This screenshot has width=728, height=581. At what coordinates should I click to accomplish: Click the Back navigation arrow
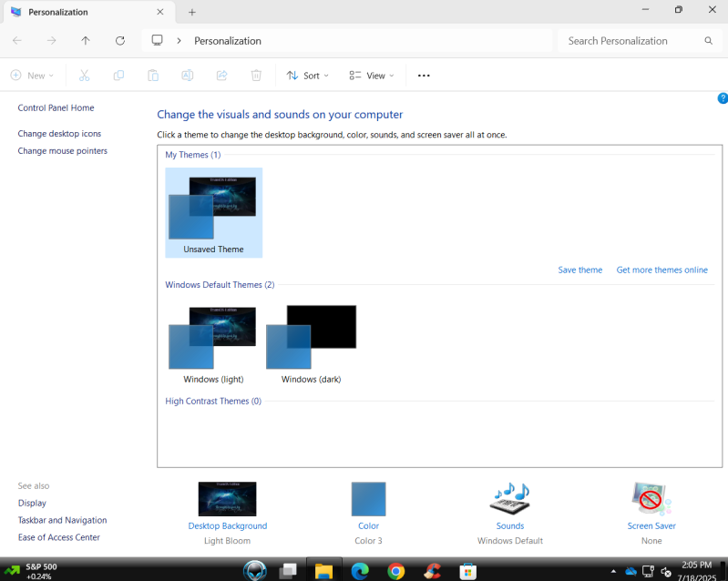(x=17, y=41)
